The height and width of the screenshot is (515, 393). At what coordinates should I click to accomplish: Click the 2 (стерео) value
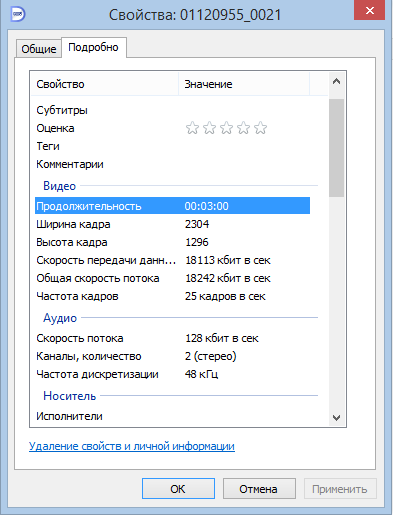coord(211,356)
